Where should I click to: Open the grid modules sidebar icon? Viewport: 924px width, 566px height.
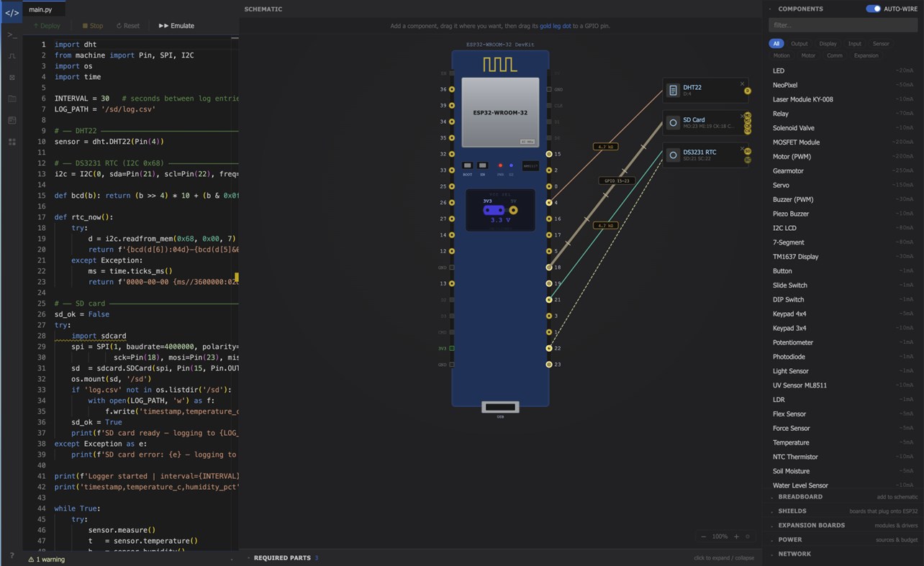coord(12,142)
